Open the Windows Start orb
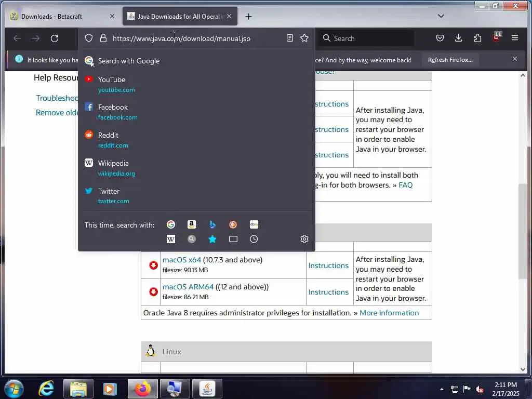Viewport: 532px width, 399px height. pyautogui.click(x=14, y=389)
